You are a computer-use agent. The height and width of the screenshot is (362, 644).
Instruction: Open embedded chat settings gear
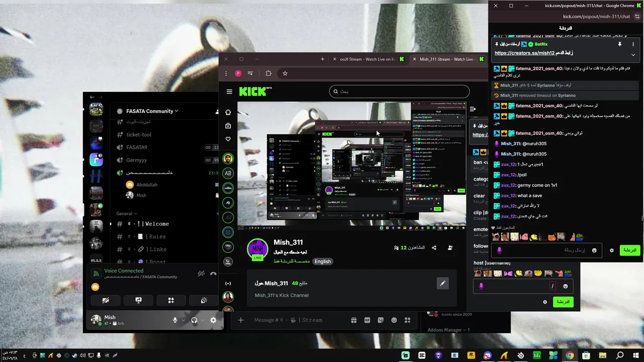point(545,302)
